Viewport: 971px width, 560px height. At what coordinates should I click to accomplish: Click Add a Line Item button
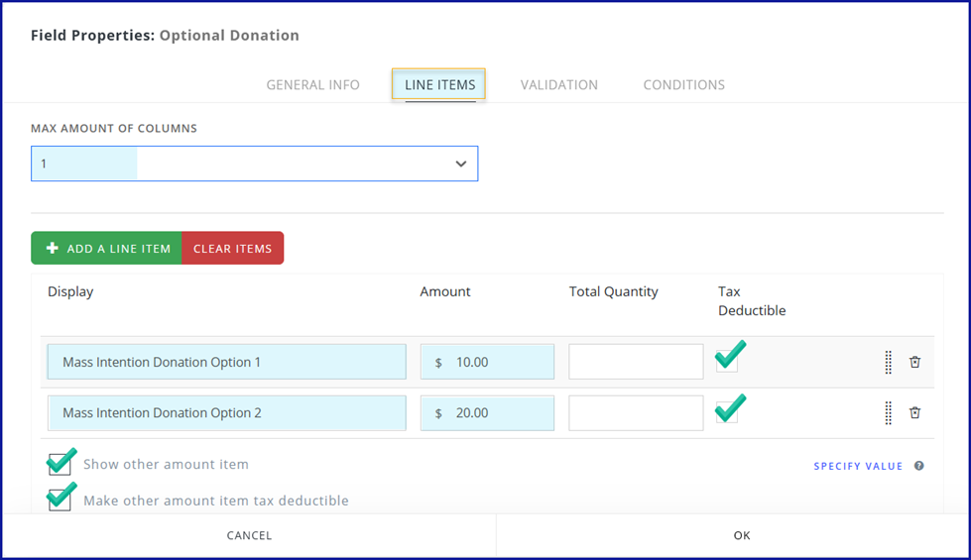pos(106,248)
